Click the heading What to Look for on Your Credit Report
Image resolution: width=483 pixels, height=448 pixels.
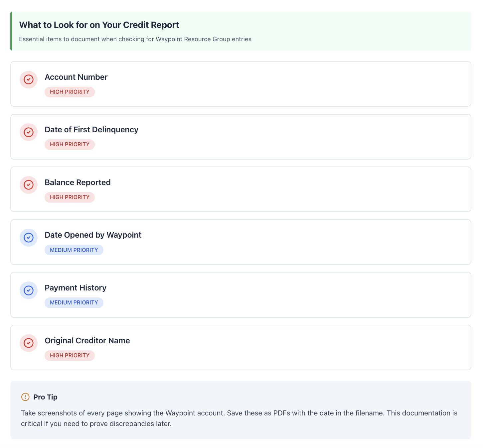[99, 25]
